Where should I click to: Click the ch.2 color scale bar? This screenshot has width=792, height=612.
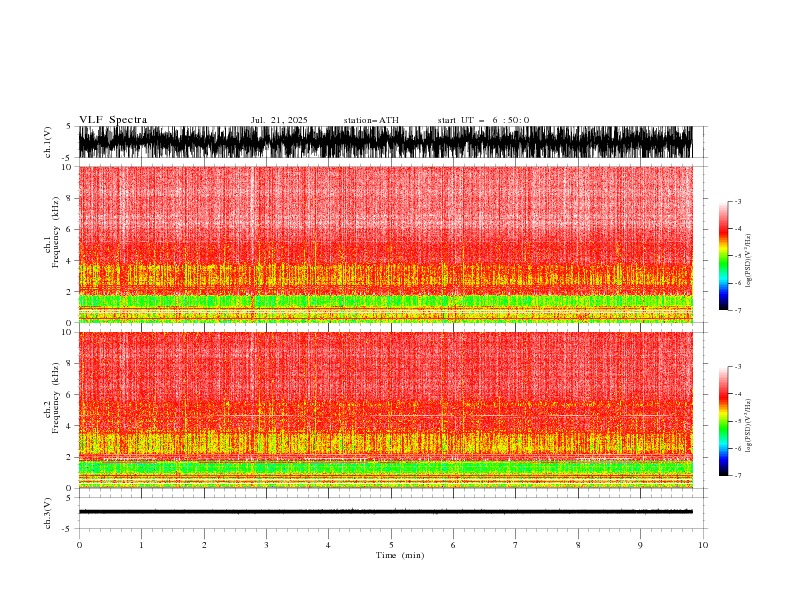pyautogui.click(x=723, y=421)
